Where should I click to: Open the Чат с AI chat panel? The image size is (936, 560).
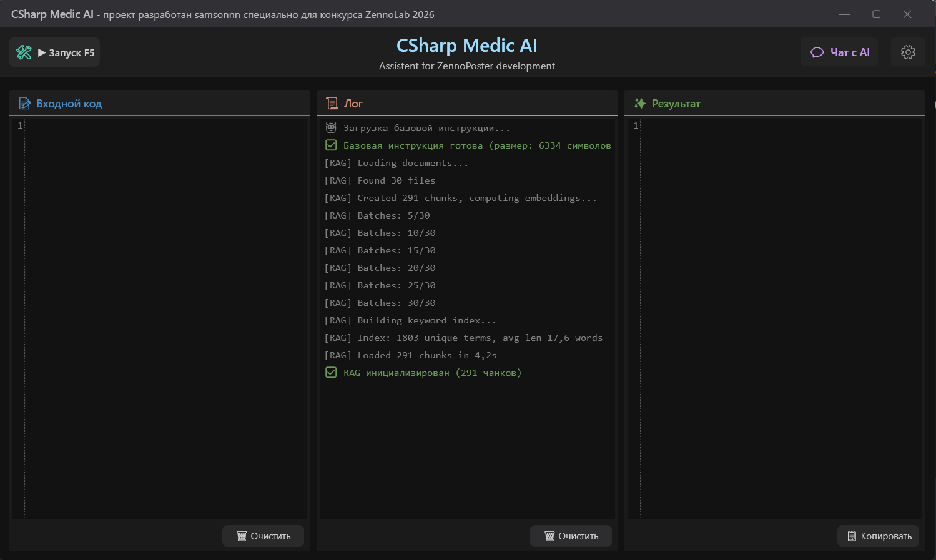coord(840,52)
